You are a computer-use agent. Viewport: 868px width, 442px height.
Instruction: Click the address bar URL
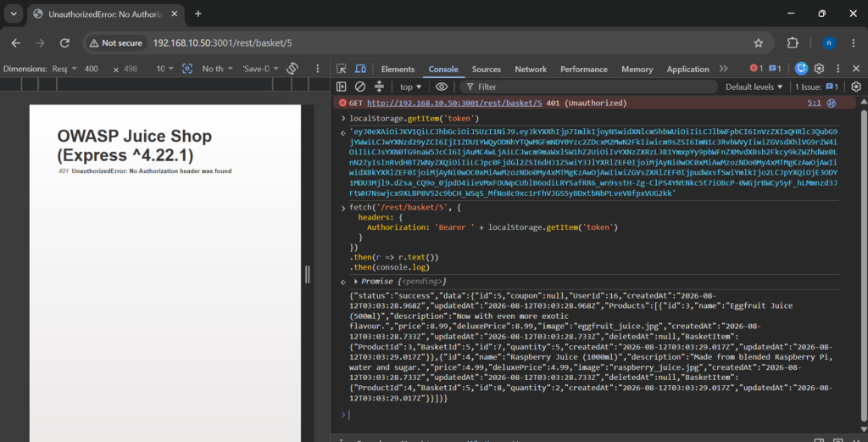point(223,42)
